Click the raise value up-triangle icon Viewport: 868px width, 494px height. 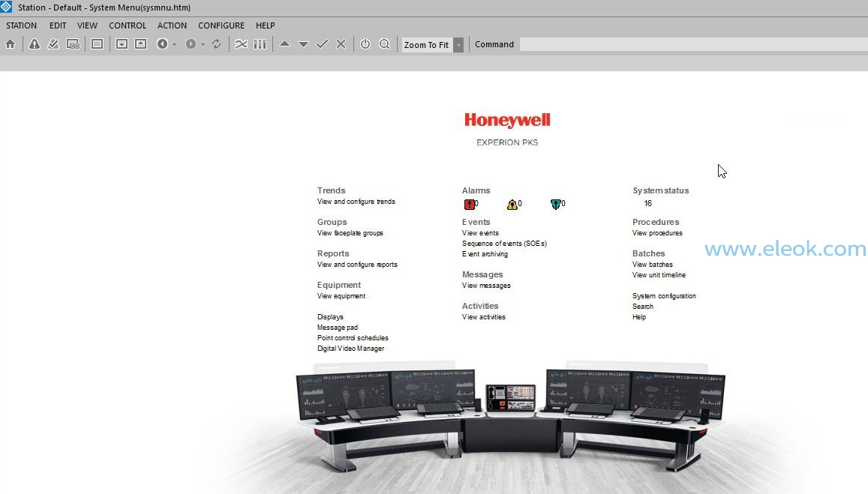point(284,43)
